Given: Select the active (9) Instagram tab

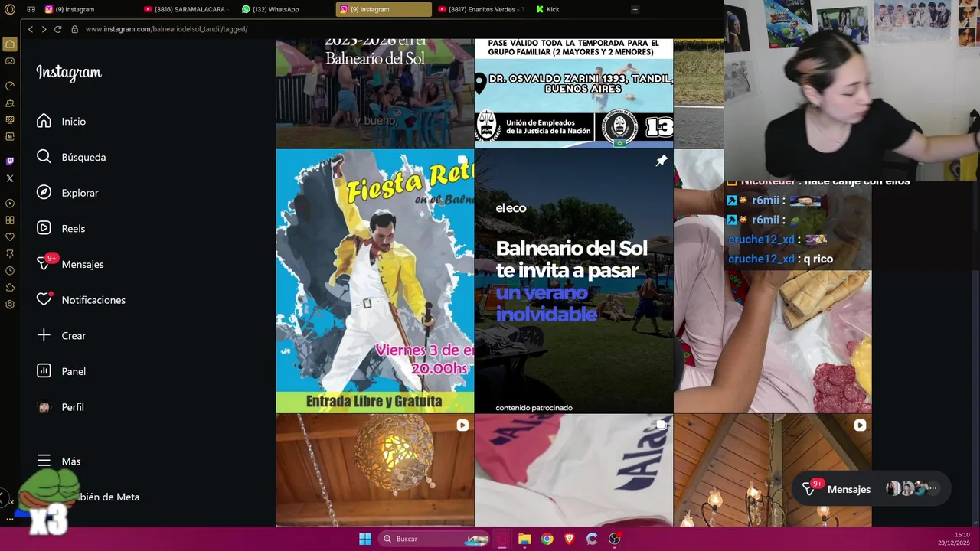Looking at the screenshot, I should point(384,9).
